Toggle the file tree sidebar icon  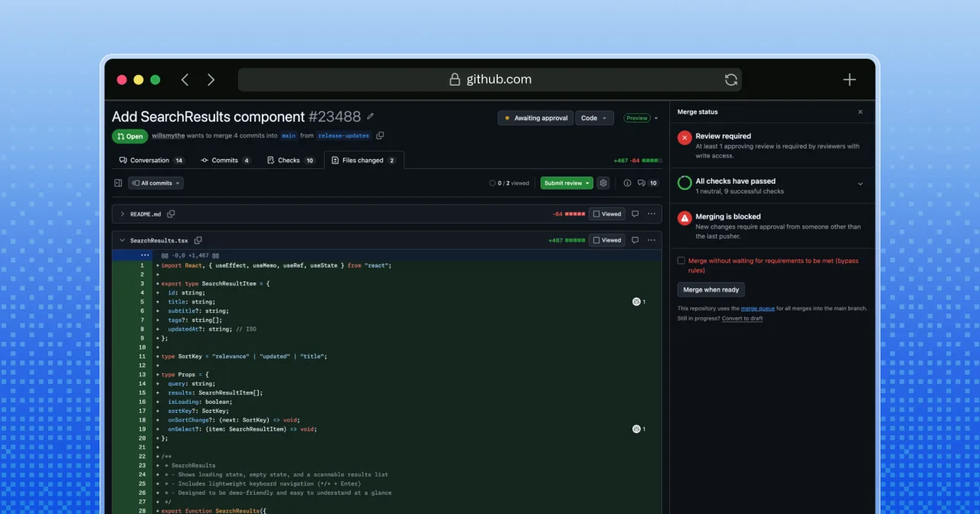click(118, 184)
